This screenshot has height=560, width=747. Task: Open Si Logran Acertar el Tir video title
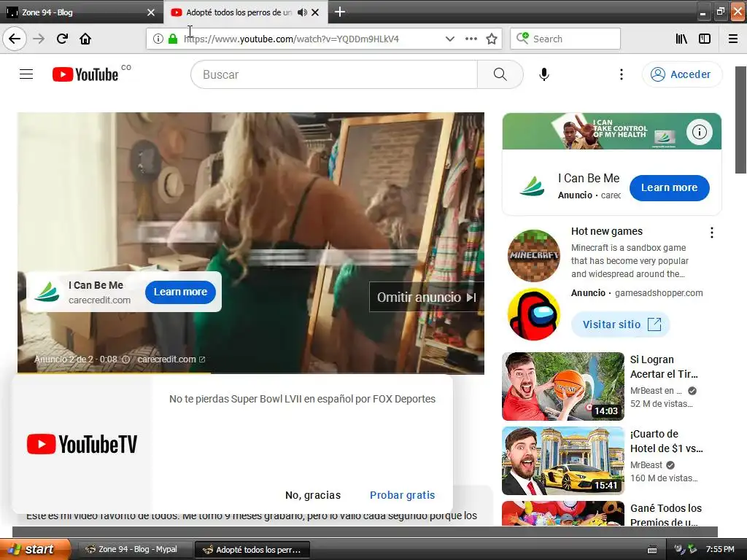pos(664,367)
